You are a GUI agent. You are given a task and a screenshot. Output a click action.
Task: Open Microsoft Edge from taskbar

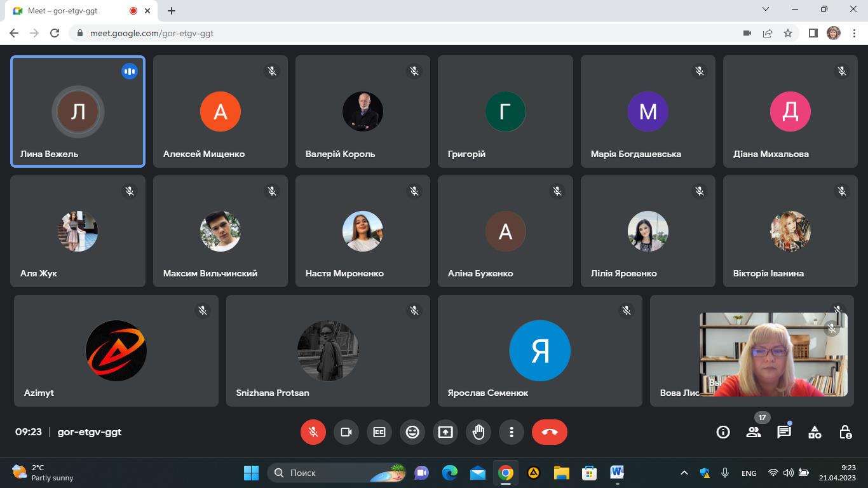click(450, 473)
